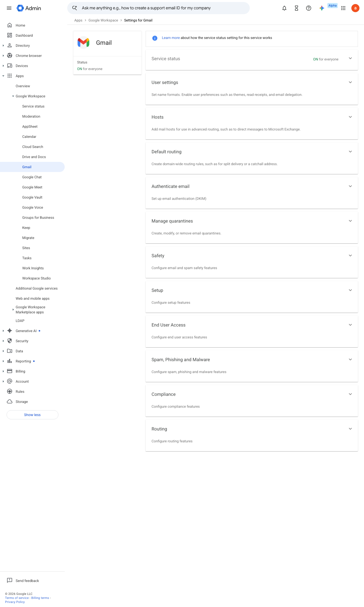Click the Account at-sign icon
Screen dimensions: 364x607
pos(10,381)
